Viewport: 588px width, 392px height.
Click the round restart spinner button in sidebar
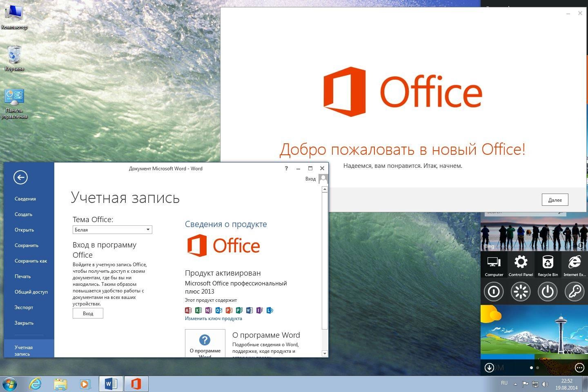click(x=521, y=292)
